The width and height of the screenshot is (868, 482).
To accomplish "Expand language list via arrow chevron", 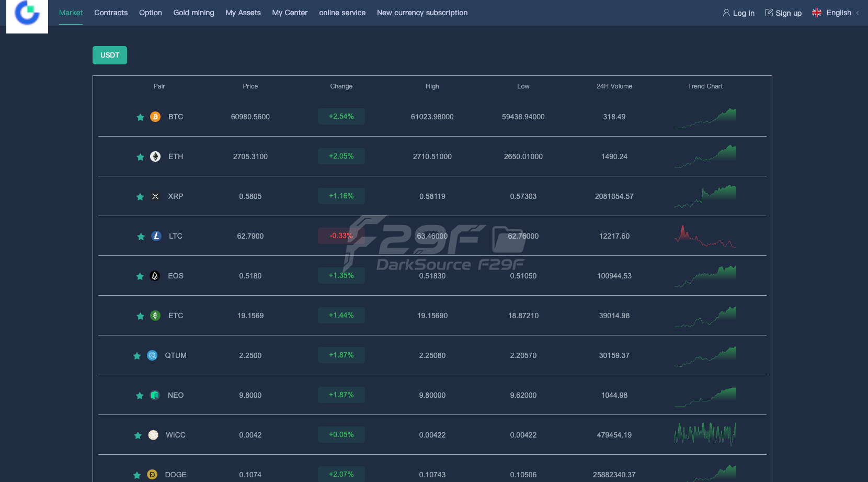I will coord(858,13).
